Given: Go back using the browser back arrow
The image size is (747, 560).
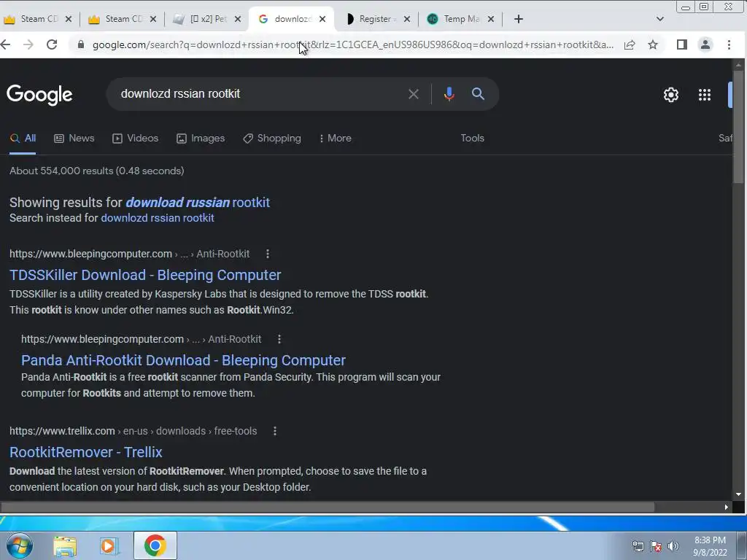Looking at the screenshot, I should click(x=6, y=44).
